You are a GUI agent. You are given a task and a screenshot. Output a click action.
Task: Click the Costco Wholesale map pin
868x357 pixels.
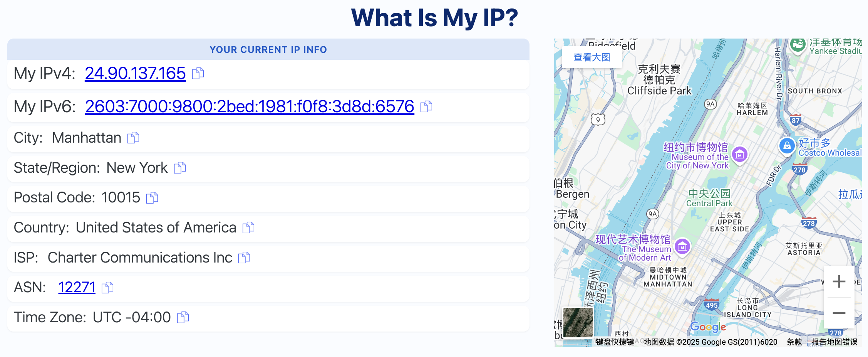787,147
